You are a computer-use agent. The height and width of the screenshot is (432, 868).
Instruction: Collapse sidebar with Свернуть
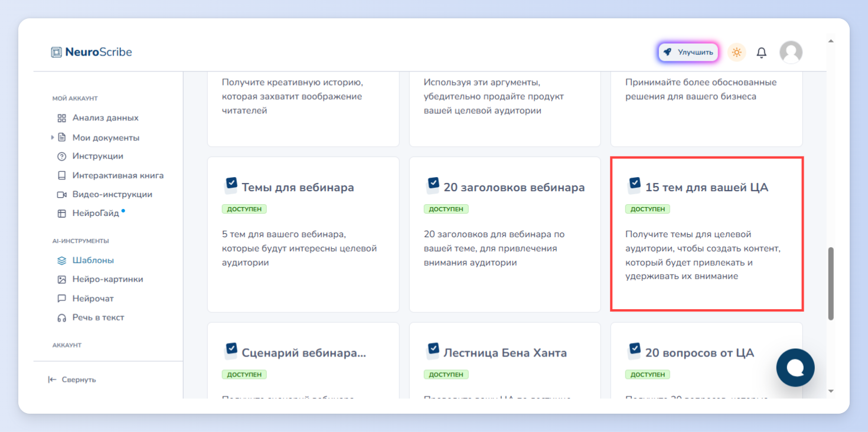[72, 380]
